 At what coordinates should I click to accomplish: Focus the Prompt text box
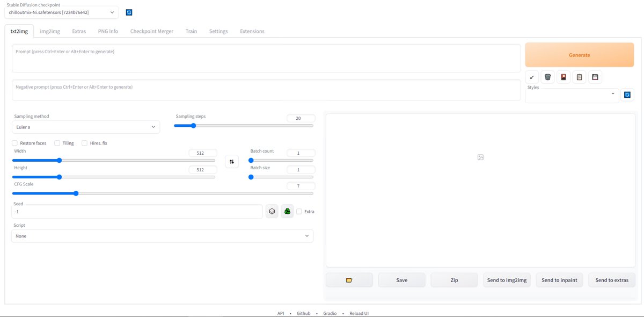(266, 58)
